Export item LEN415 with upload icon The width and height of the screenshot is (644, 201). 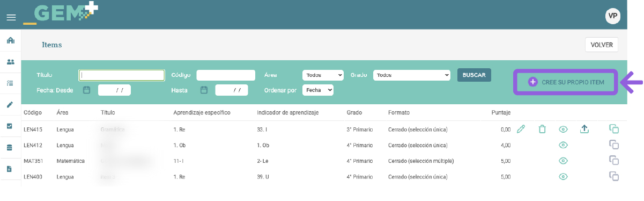click(584, 129)
